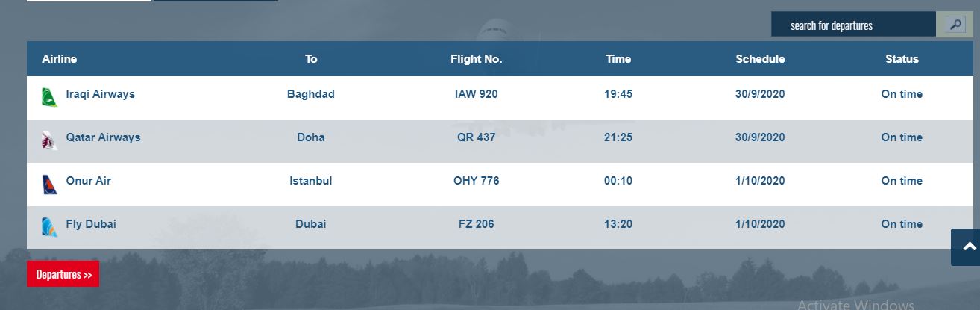
Task: Open the red Departures >> button
Action: click(x=63, y=274)
